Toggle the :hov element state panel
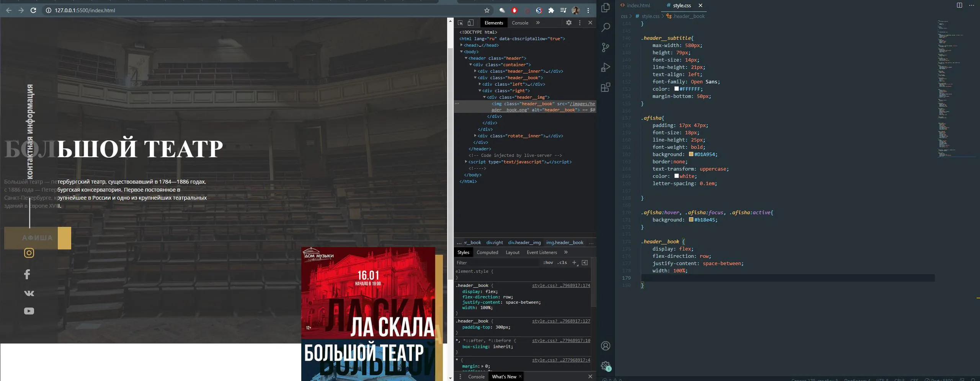Screen dimensions: 980x381 tap(548, 262)
